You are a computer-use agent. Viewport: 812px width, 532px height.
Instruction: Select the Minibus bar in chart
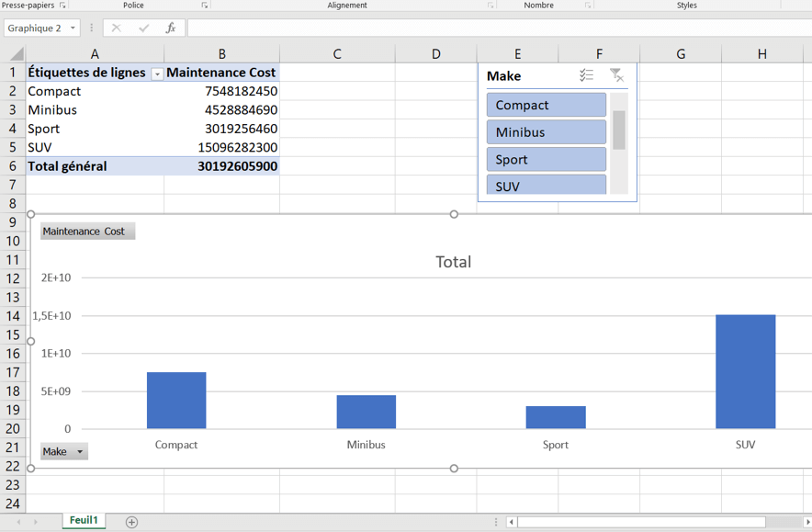tap(367, 412)
